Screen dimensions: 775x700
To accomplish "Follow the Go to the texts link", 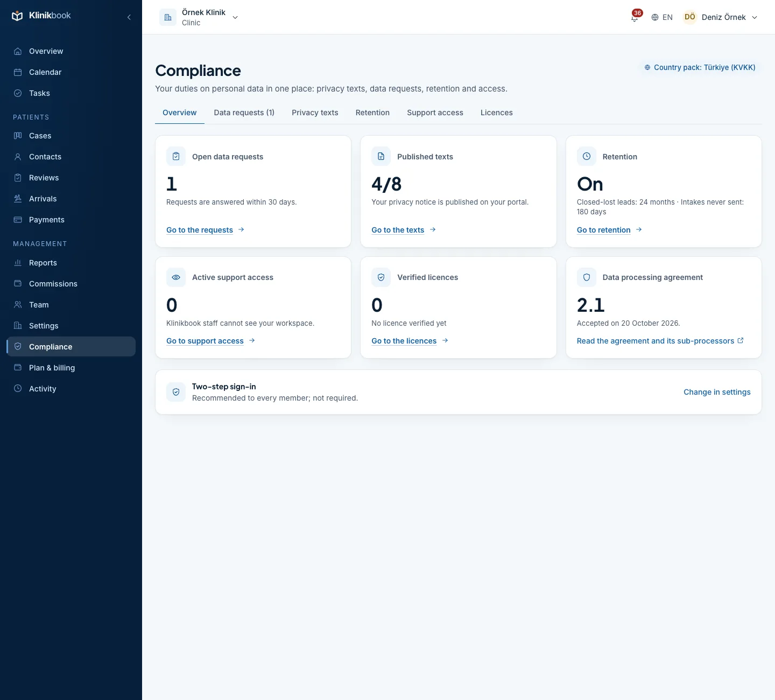I will (404, 230).
